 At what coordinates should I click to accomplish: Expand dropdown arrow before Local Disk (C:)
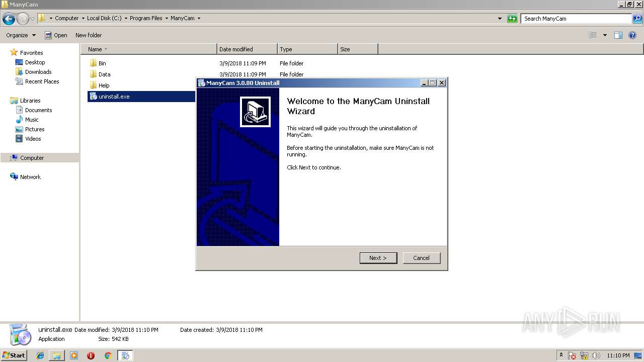(83, 19)
